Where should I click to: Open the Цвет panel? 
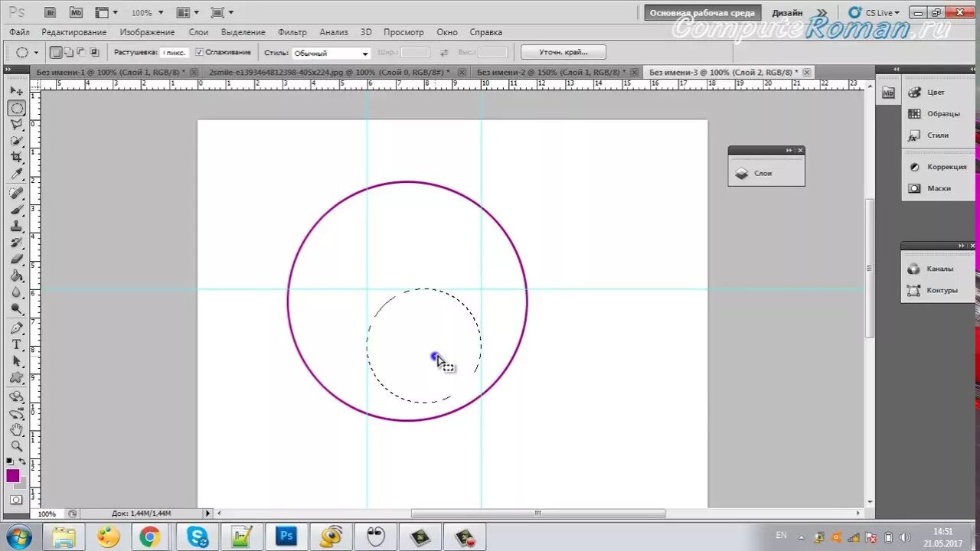tap(936, 92)
